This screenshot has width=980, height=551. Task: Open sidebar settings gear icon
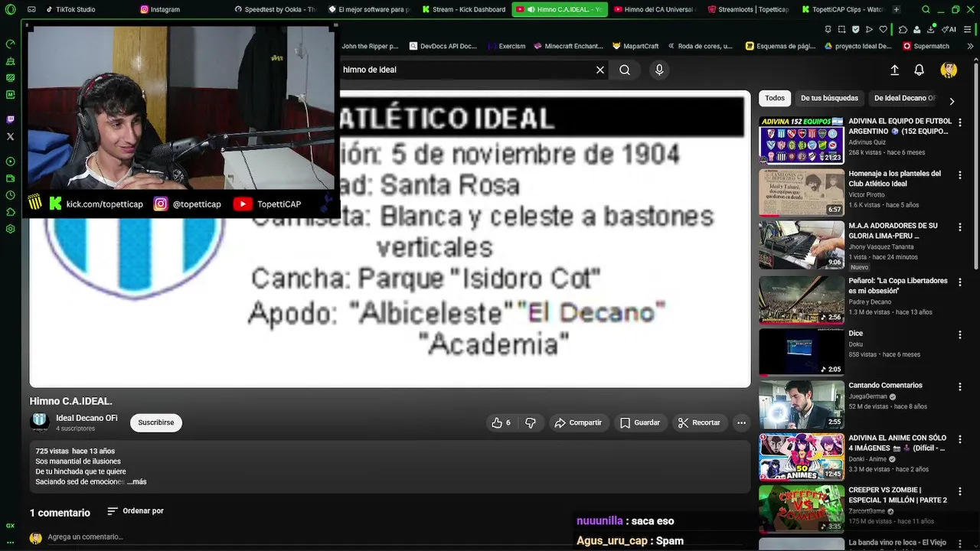10,229
